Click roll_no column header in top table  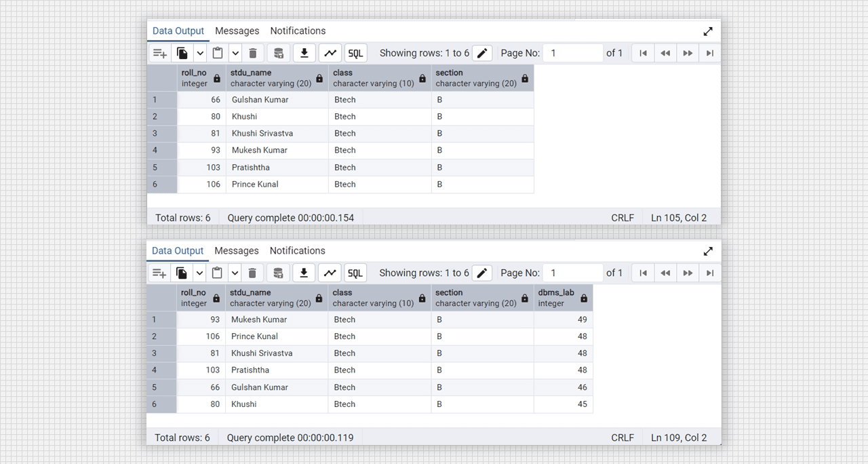point(201,78)
